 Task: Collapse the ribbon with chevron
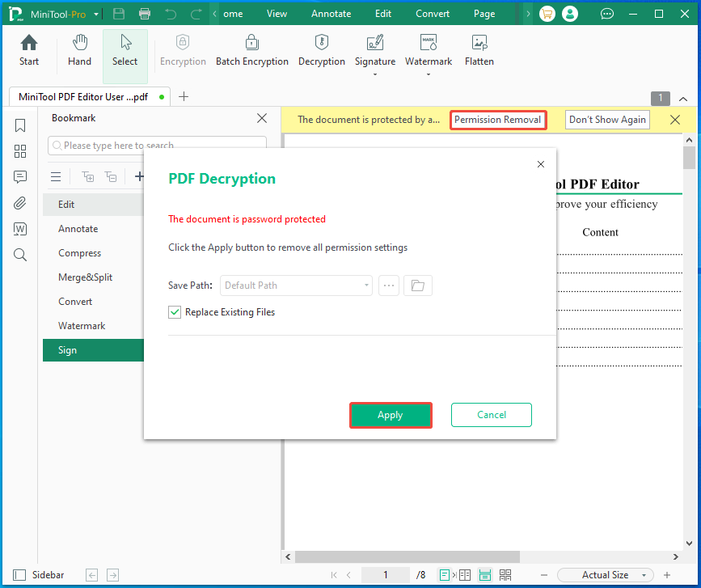[x=683, y=99]
